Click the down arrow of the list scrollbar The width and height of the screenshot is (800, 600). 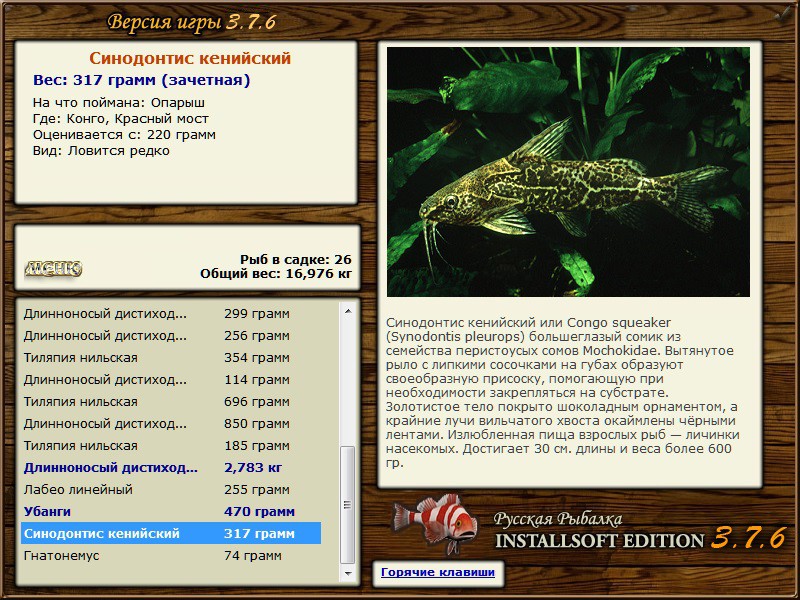pyautogui.click(x=348, y=573)
